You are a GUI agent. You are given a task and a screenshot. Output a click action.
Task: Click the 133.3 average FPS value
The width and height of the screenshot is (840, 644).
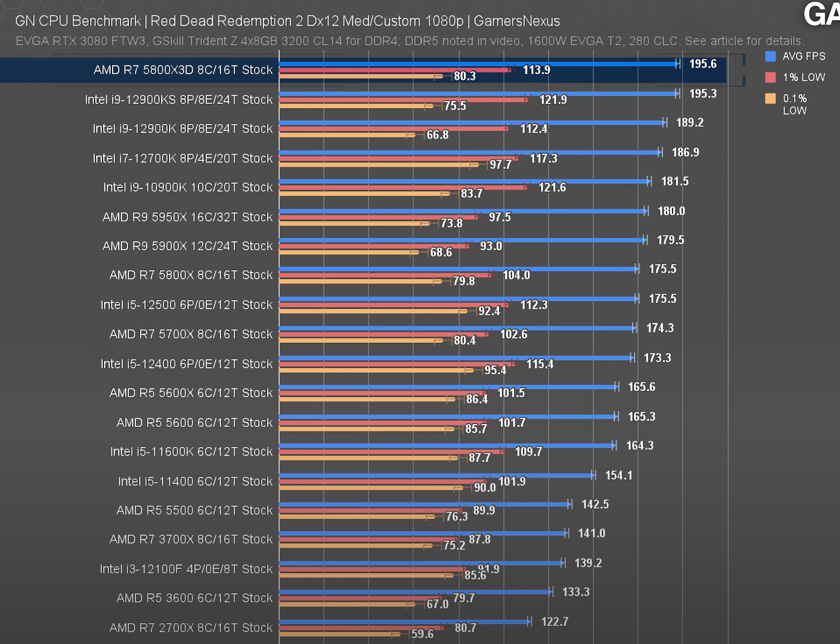tap(576, 592)
